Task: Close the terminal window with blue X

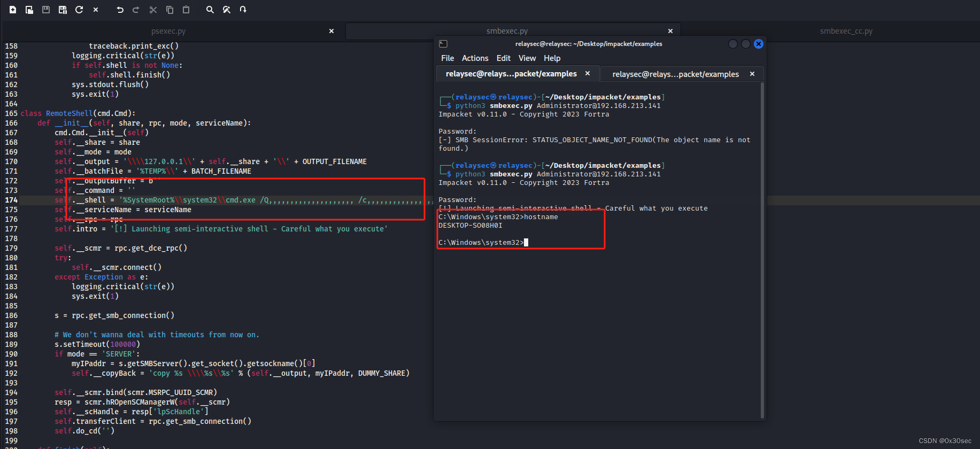Action: coord(759,44)
